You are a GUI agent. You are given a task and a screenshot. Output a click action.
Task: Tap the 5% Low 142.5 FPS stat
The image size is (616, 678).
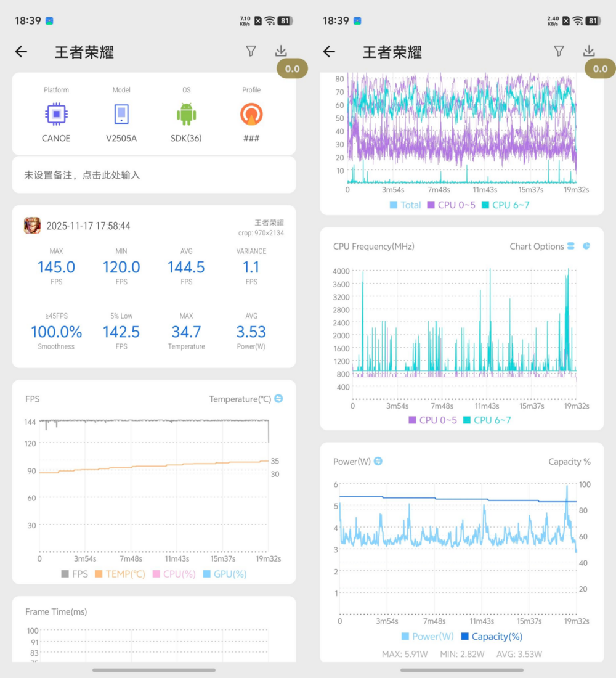pyautogui.click(x=121, y=332)
